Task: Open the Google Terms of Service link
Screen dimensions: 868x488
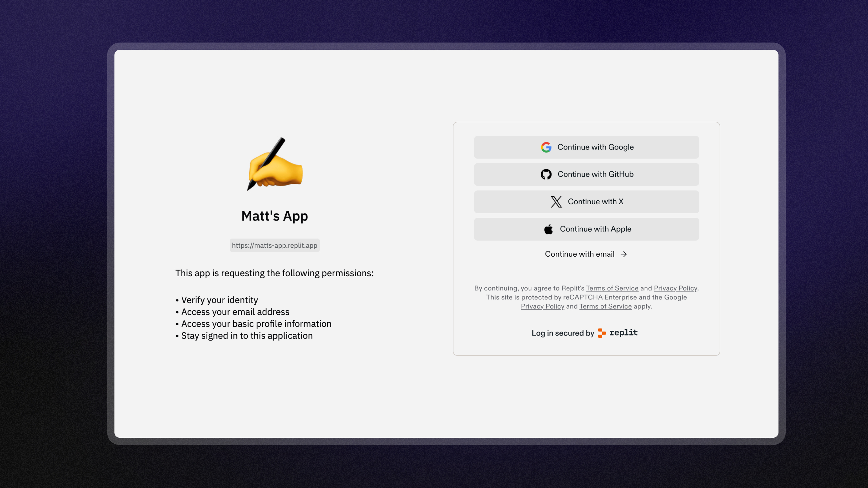Action: [x=605, y=306]
